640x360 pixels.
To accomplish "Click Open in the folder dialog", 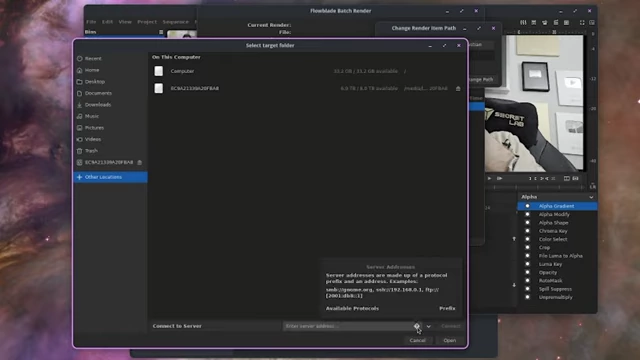I will point(449,340).
